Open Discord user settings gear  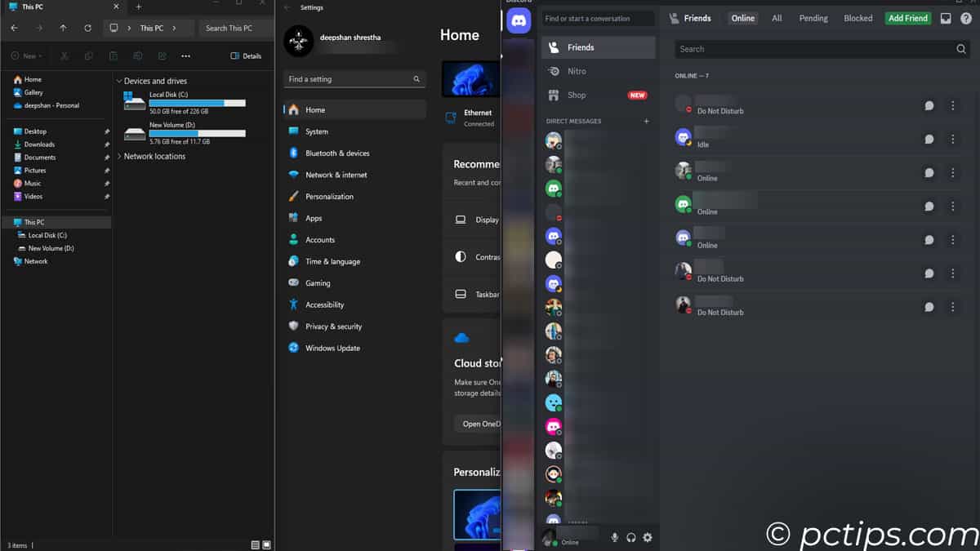pyautogui.click(x=648, y=537)
